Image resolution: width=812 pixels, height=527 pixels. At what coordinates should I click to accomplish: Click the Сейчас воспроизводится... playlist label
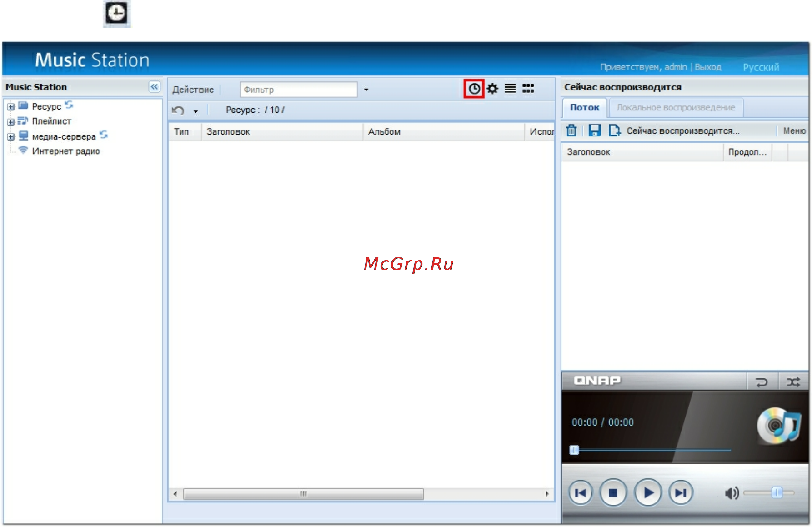point(683,131)
